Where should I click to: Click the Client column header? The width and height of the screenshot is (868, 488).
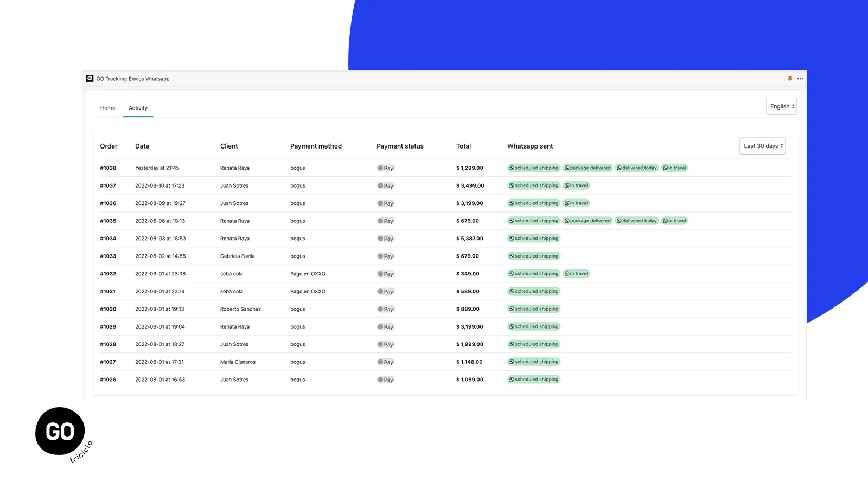[229, 146]
